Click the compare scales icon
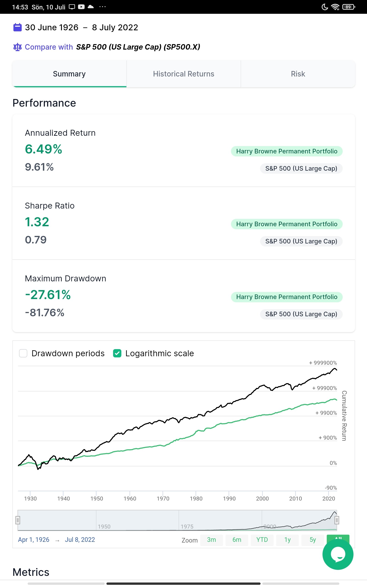This screenshot has height=588, width=367. pos(17,47)
